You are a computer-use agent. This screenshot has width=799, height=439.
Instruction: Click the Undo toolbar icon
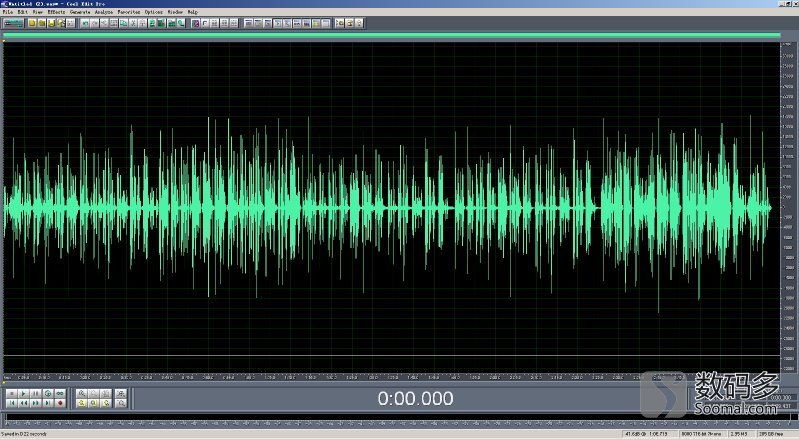[85, 23]
